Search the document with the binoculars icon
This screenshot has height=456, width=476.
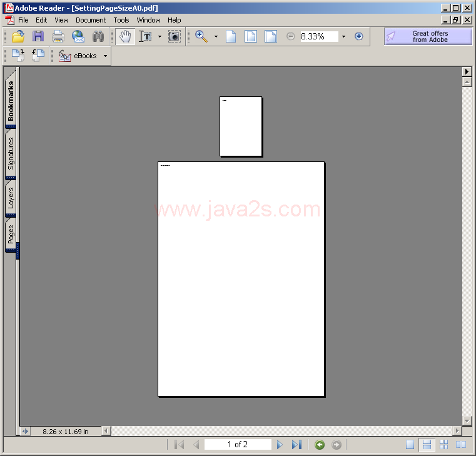(x=98, y=36)
